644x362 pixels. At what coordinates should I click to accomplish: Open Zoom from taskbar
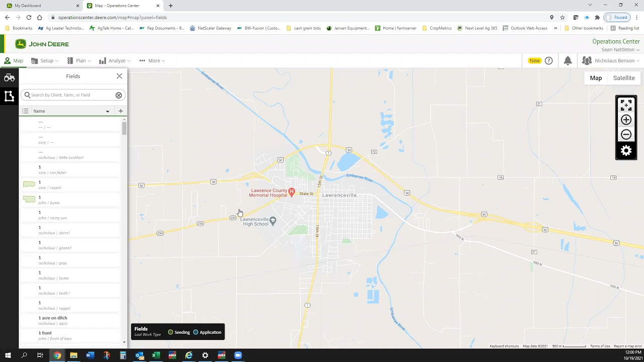coord(238,355)
